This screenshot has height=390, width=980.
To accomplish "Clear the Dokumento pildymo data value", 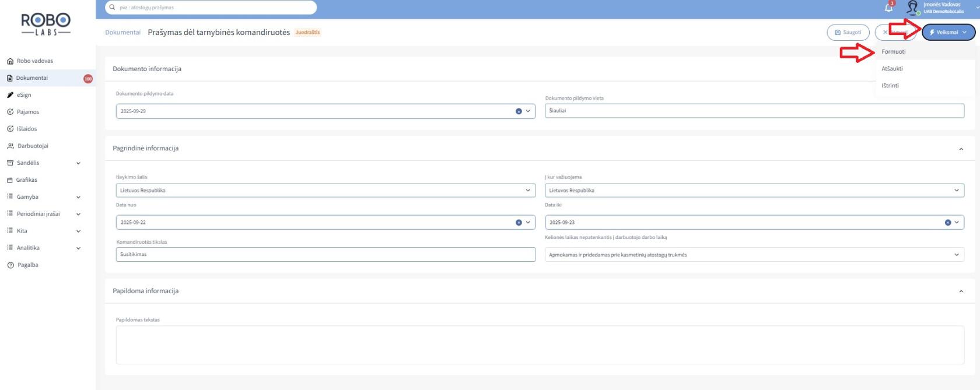I will tap(519, 111).
